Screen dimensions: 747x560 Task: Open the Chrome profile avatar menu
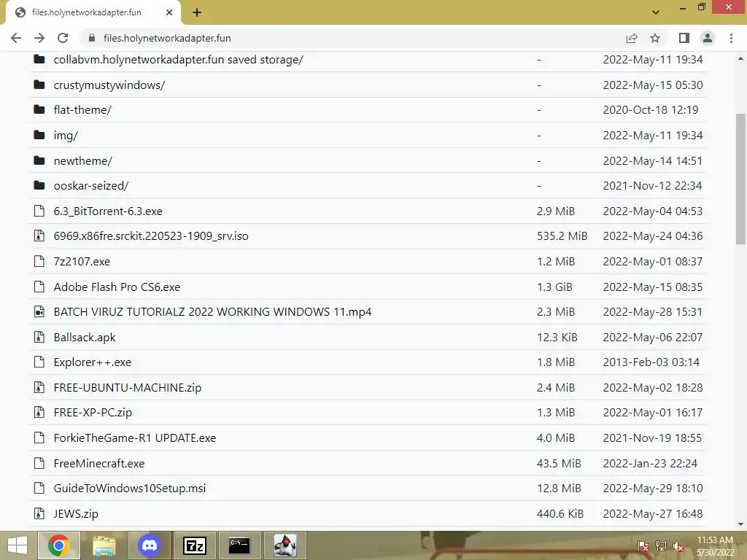(x=708, y=38)
